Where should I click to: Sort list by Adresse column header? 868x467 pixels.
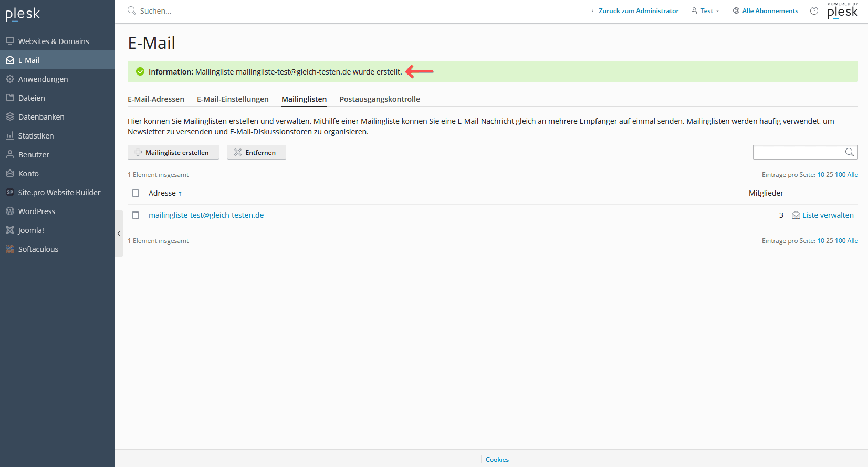162,193
